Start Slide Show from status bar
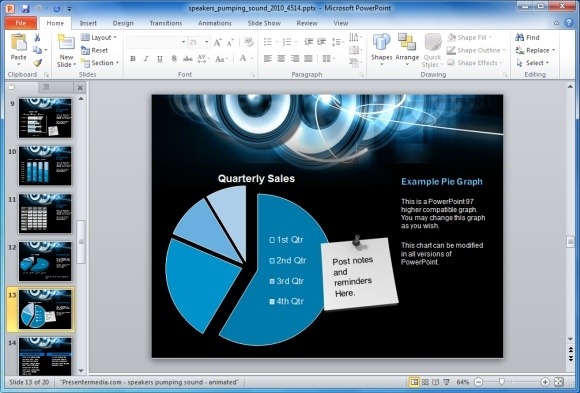The width and height of the screenshot is (580, 393). click(x=446, y=382)
